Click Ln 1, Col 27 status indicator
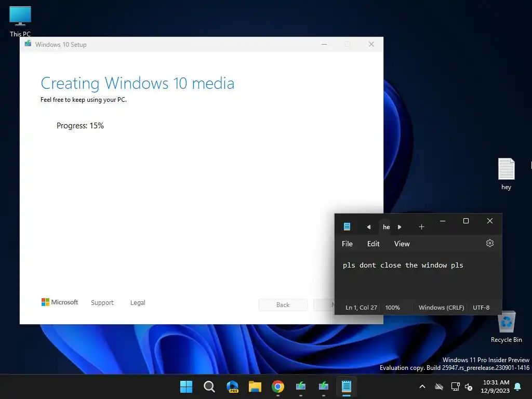This screenshot has height=399, width=532. coord(361,308)
